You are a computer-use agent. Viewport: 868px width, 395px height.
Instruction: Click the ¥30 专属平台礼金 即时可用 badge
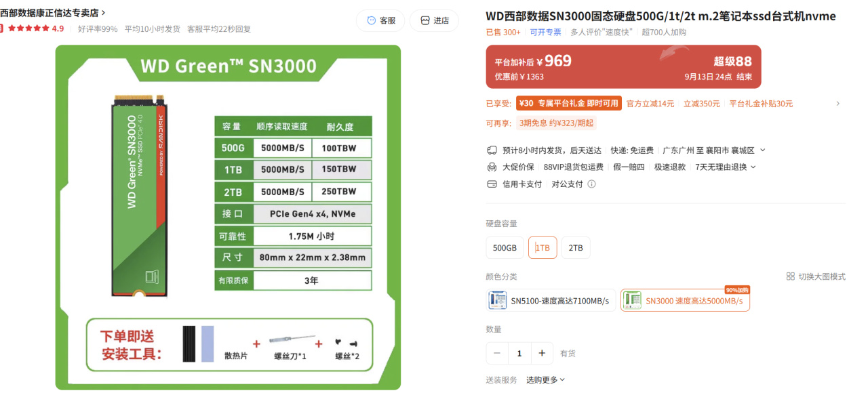tap(568, 103)
